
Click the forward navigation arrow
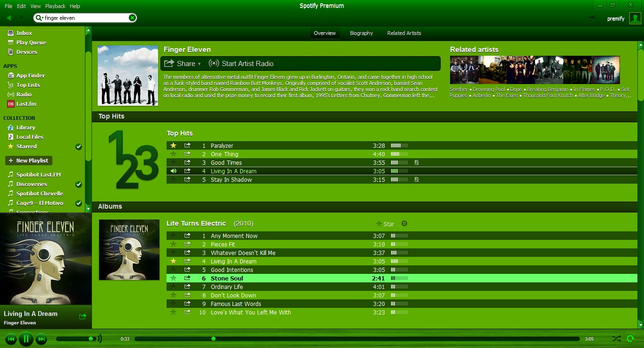[22, 18]
